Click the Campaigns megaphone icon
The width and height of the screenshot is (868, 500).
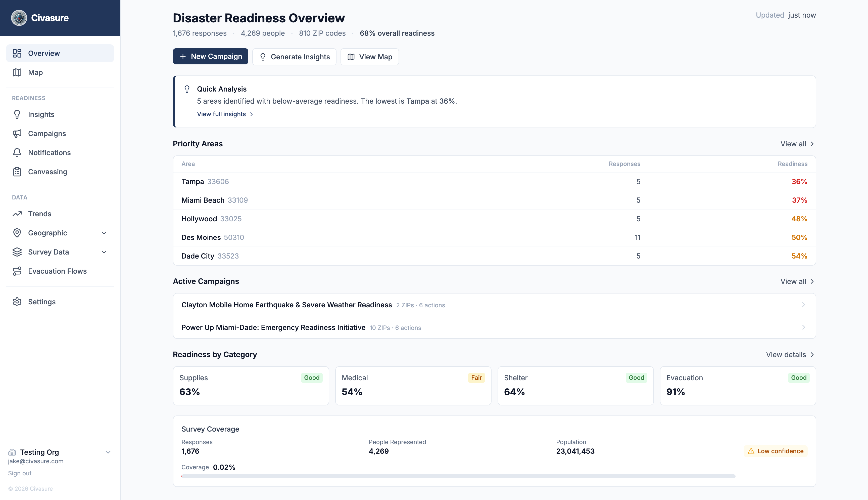[x=18, y=134]
